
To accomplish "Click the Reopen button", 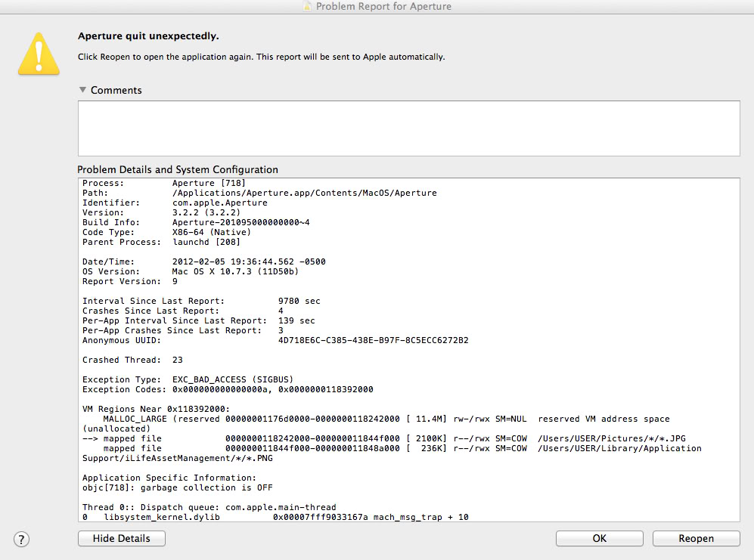I will (696, 538).
